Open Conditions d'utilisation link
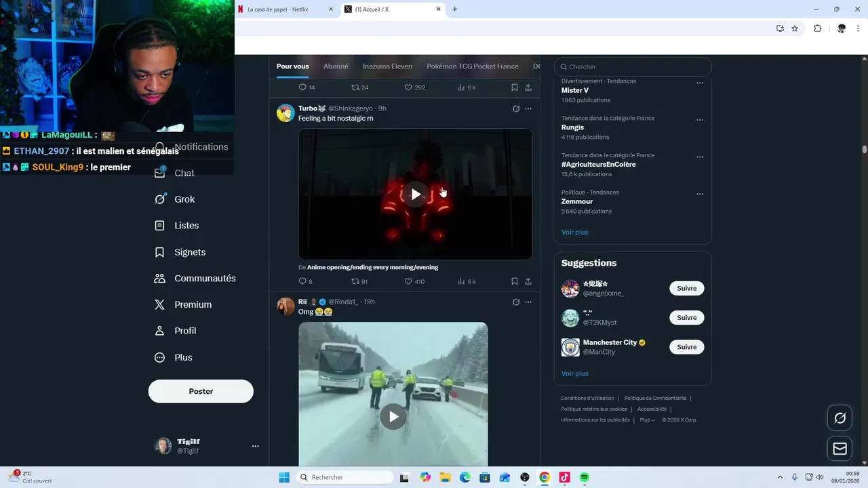 (587, 399)
